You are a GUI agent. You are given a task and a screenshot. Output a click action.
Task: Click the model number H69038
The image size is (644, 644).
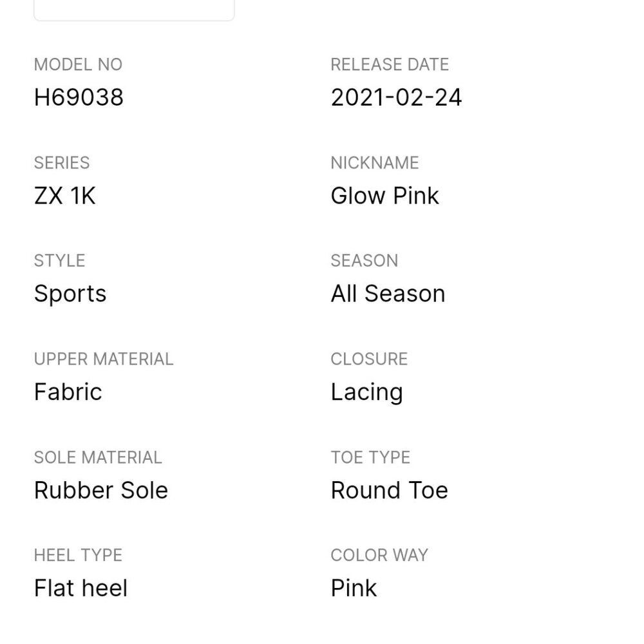[x=79, y=98]
